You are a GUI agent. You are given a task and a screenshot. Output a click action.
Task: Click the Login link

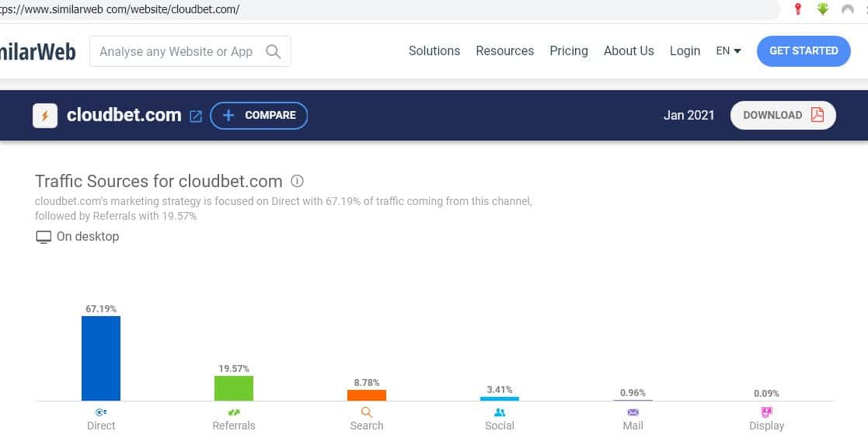(x=685, y=51)
